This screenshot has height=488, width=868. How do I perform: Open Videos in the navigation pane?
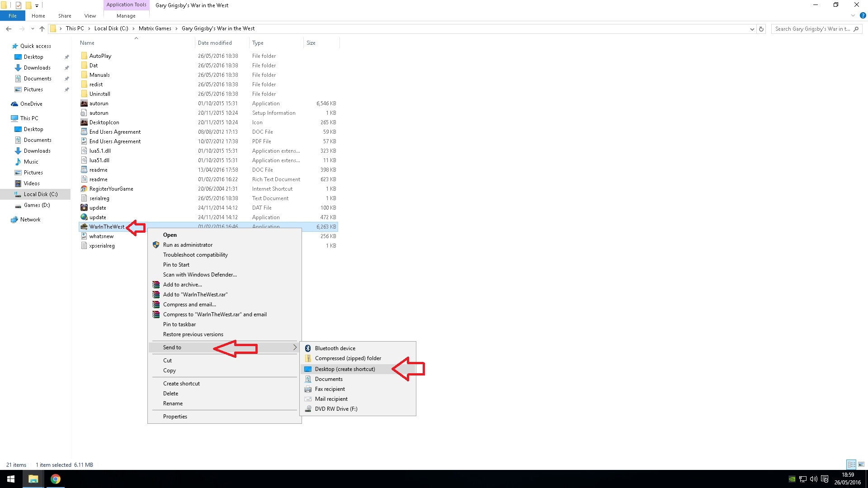point(32,183)
